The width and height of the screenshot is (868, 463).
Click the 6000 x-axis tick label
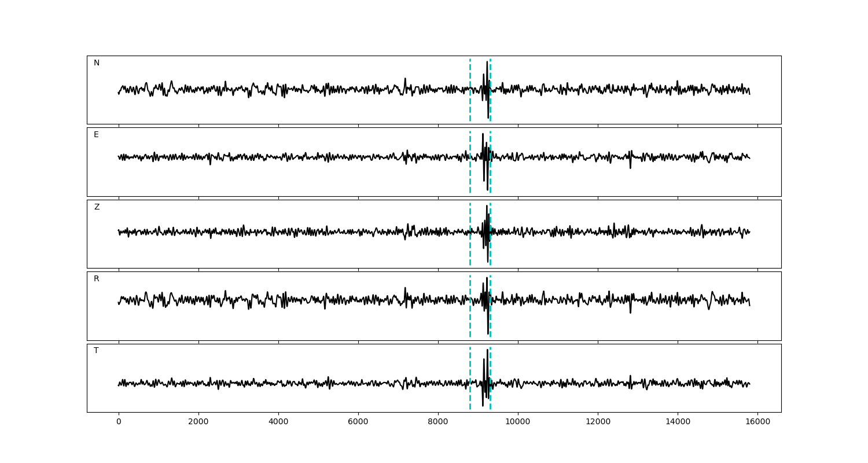[x=358, y=422]
